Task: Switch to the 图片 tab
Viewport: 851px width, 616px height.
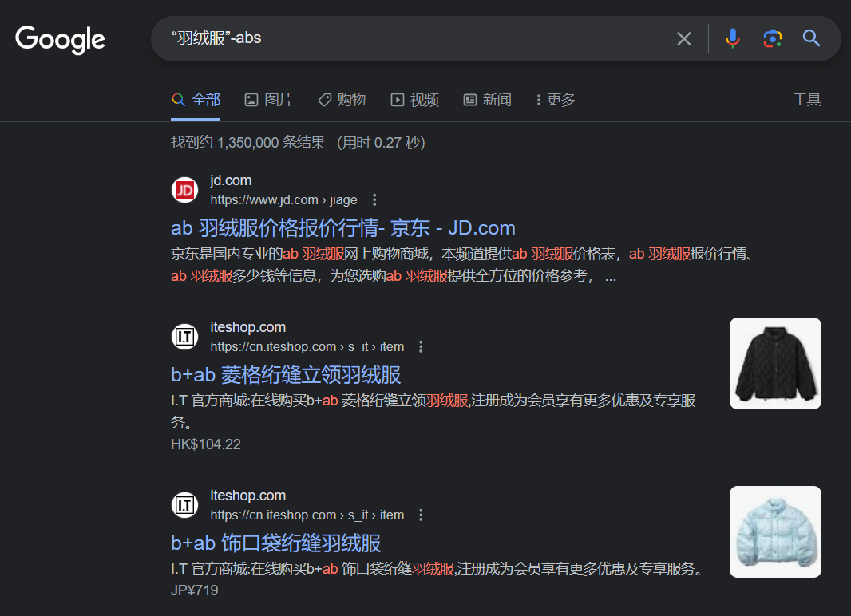Action: point(269,100)
